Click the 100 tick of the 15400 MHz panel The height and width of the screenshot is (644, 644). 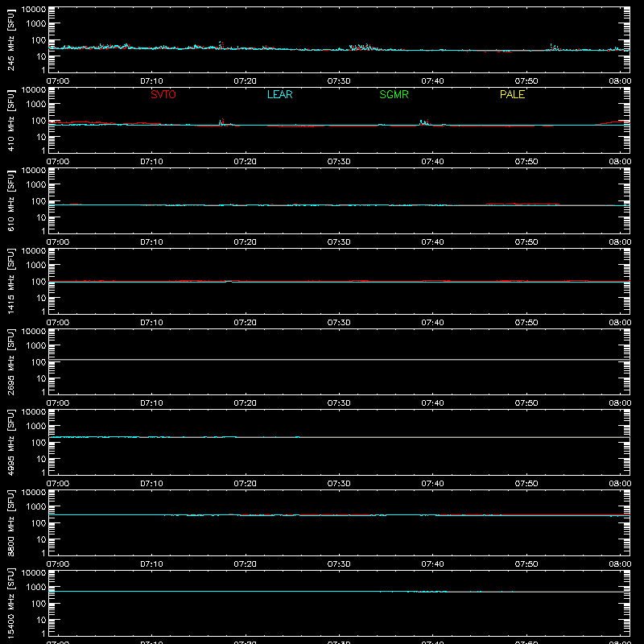coord(39,604)
